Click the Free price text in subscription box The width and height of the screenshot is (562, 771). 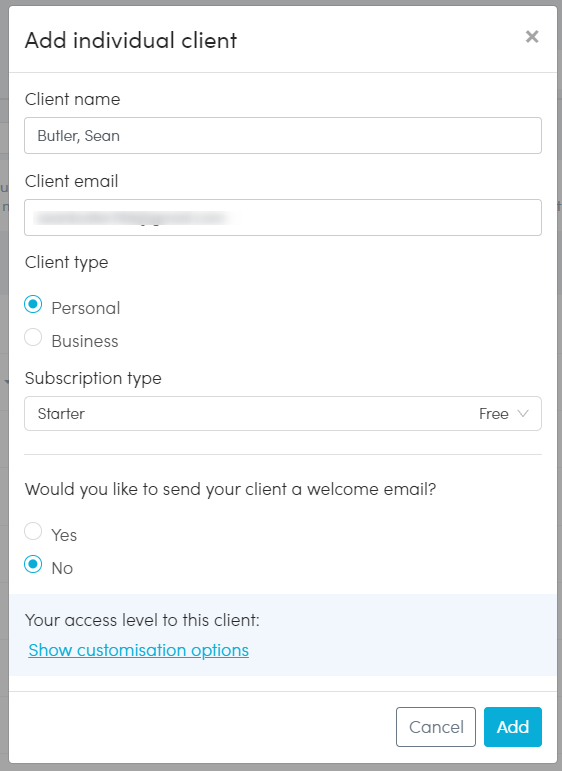[494, 414]
